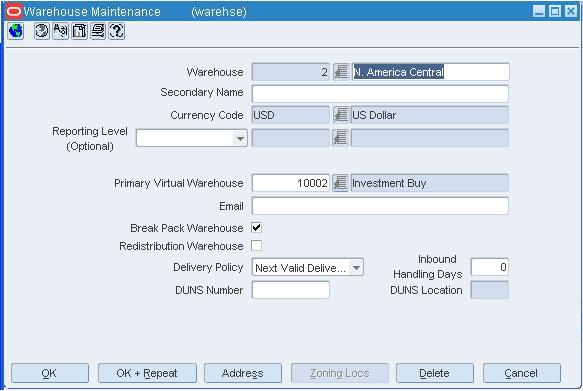Click the gray globe toolbar icon
This screenshot has height=391, width=583.
(41, 31)
